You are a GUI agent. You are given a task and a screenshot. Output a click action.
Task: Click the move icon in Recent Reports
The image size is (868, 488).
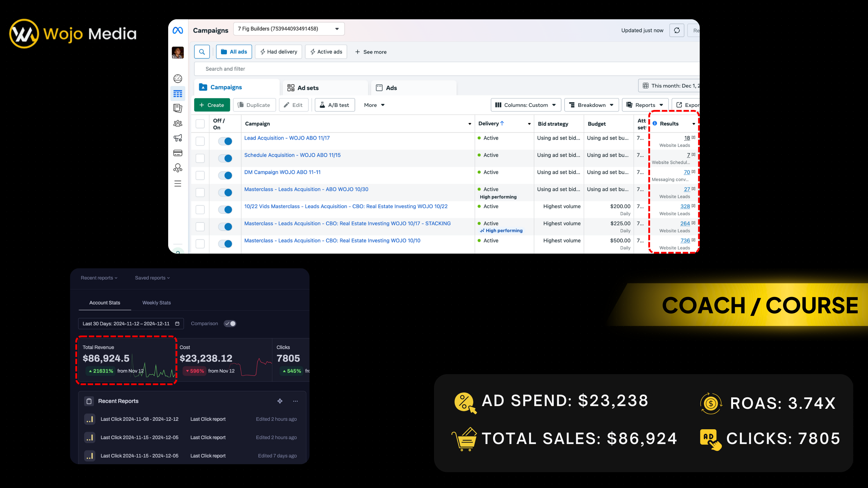click(280, 401)
